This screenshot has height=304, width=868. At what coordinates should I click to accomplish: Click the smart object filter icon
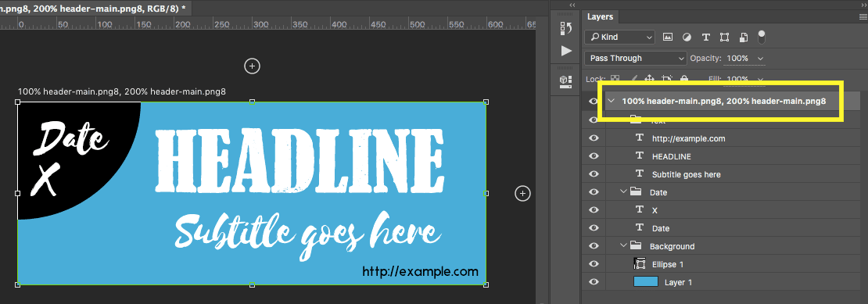744,37
